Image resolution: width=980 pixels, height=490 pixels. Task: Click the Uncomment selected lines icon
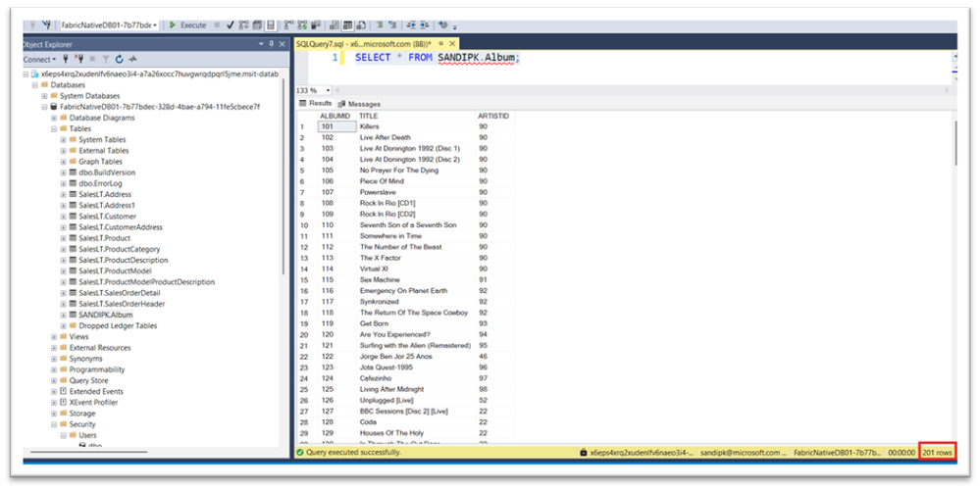391,25
